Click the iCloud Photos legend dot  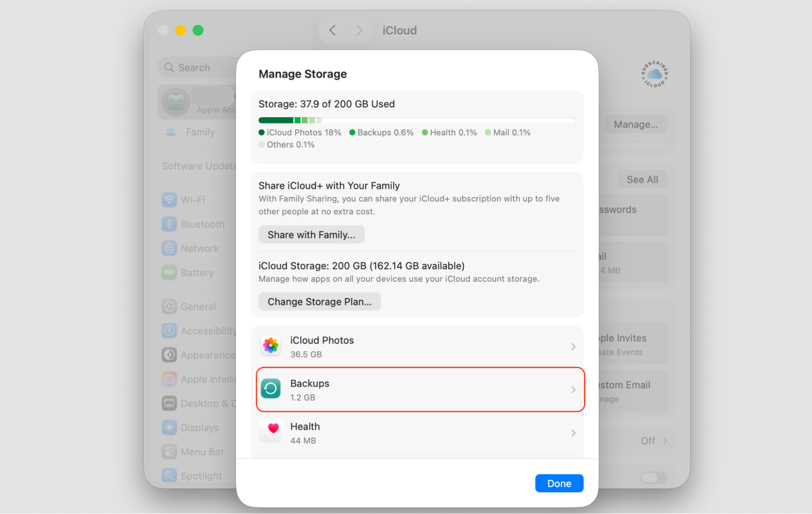(262, 132)
